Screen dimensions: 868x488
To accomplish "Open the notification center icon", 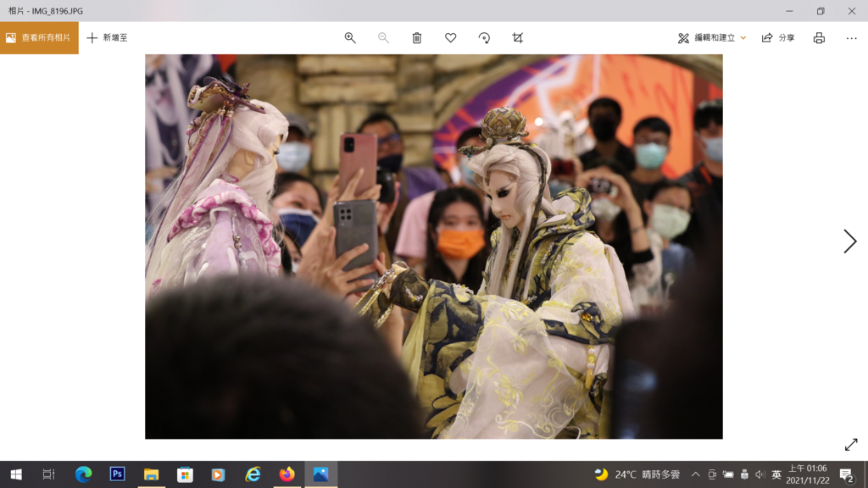I will 847,474.
